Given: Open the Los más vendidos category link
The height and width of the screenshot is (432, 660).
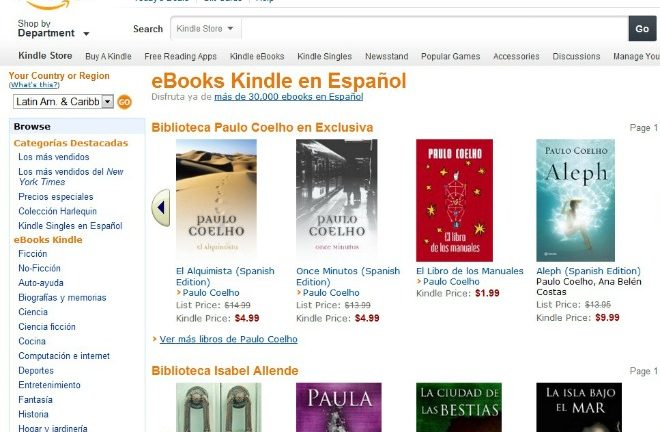Looking at the screenshot, I should click(53, 157).
